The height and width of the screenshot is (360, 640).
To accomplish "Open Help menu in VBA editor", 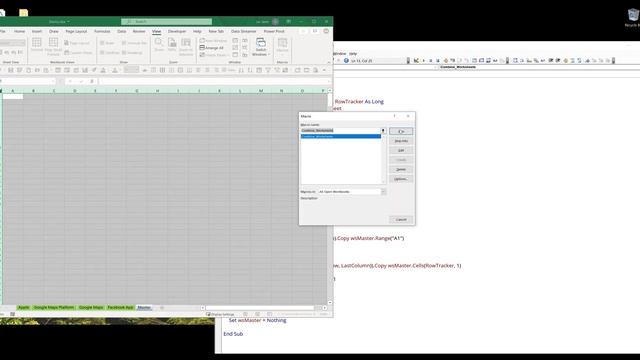I will pyautogui.click(x=353, y=53).
